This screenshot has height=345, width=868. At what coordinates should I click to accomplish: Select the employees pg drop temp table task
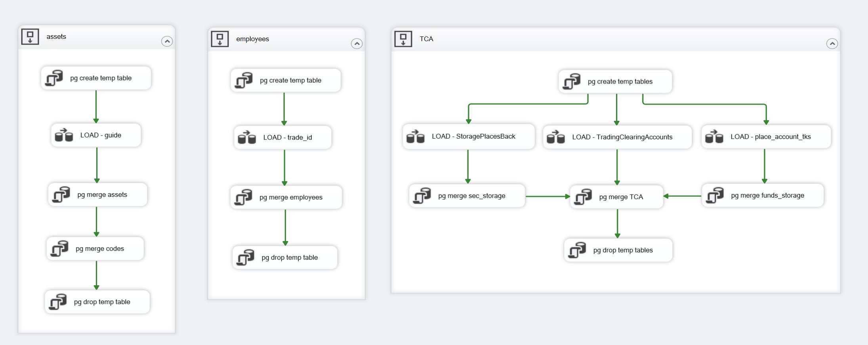(289, 257)
